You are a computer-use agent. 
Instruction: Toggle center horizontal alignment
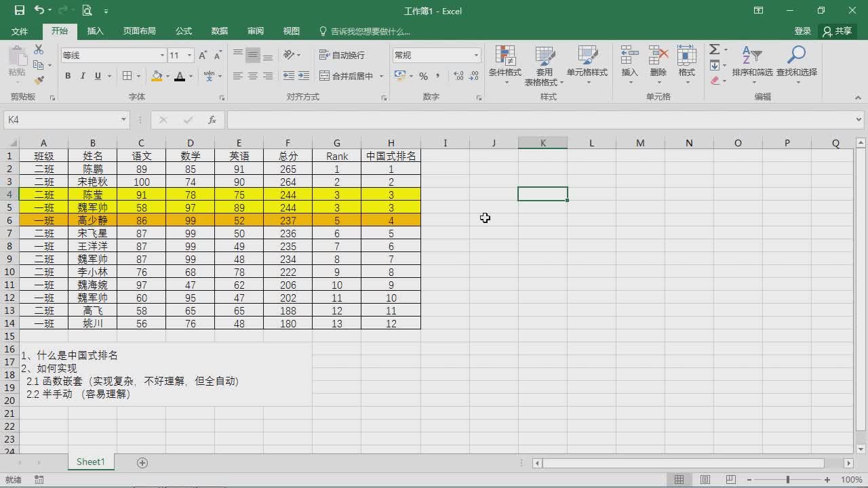click(253, 76)
